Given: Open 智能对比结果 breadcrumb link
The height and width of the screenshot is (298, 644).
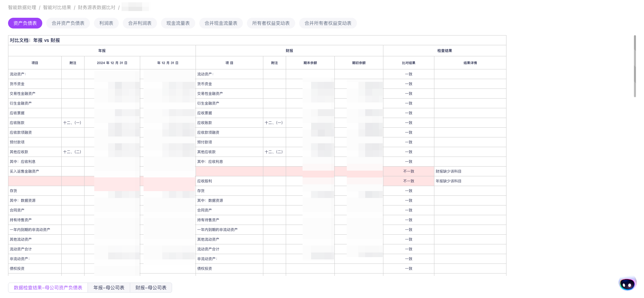Looking at the screenshot, I should coord(57,7).
